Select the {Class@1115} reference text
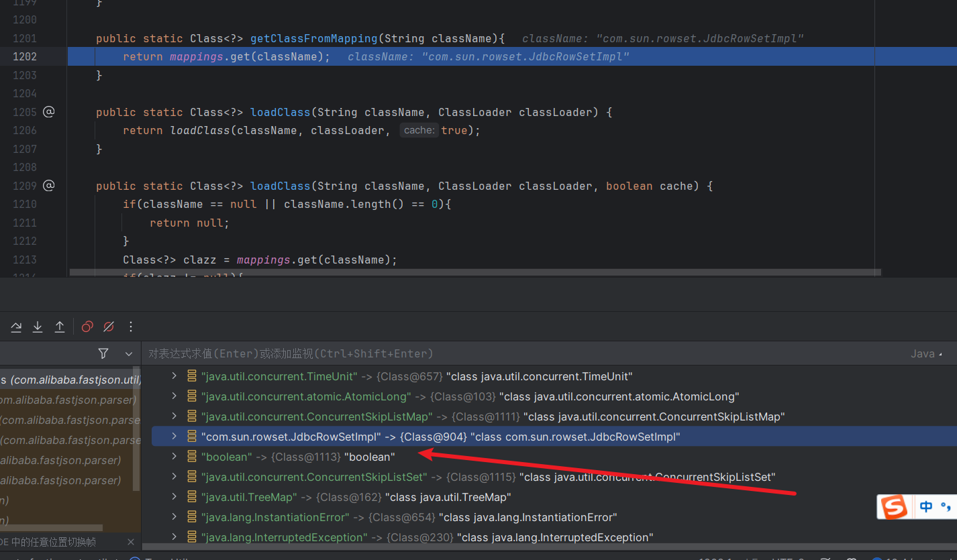This screenshot has height=560, width=957. point(481,477)
